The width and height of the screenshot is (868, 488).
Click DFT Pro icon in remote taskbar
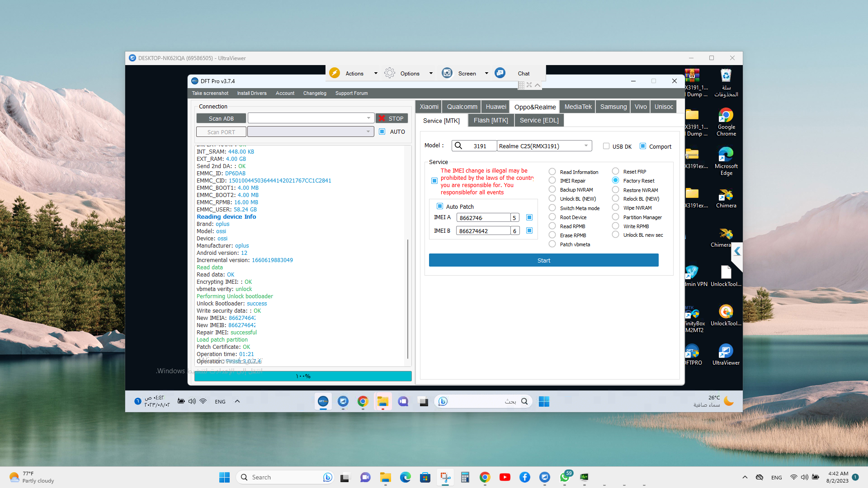pos(323,401)
